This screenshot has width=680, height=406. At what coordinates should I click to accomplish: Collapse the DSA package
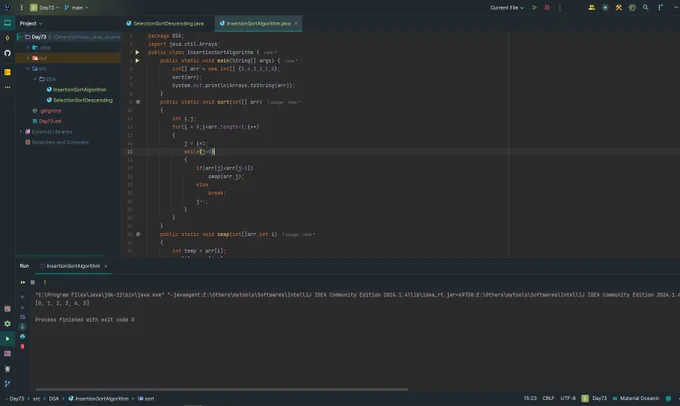(35, 79)
